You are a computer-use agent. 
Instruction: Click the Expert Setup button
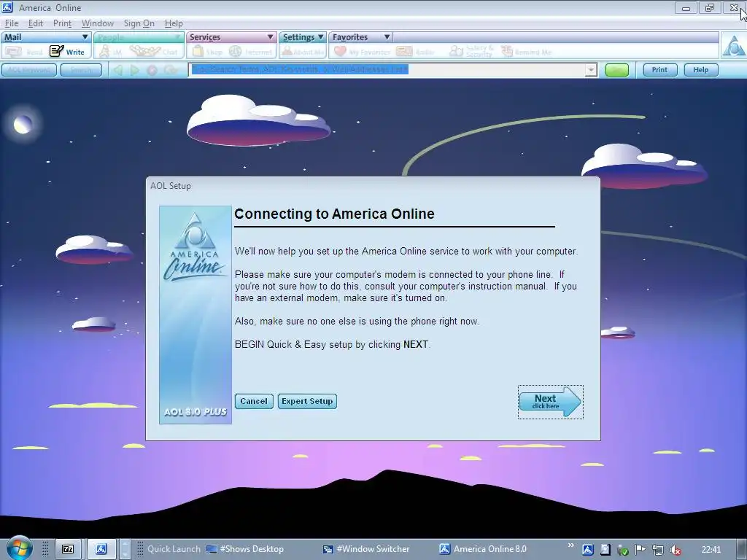coord(307,402)
